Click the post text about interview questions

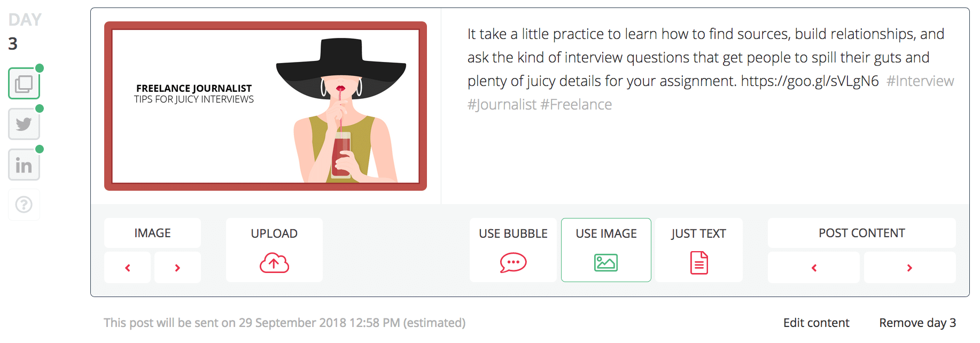click(x=705, y=58)
